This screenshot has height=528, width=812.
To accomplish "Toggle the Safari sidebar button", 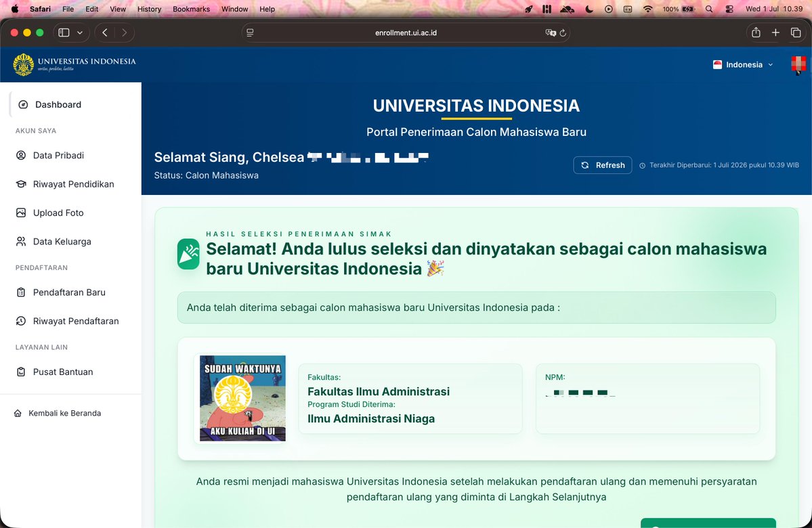I will pyautogui.click(x=64, y=32).
